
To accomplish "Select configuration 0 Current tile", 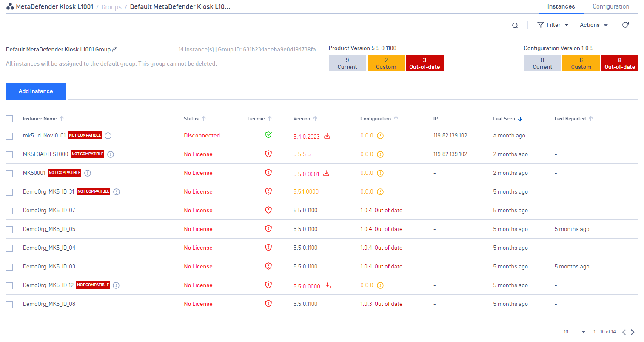I will pos(542,63).
